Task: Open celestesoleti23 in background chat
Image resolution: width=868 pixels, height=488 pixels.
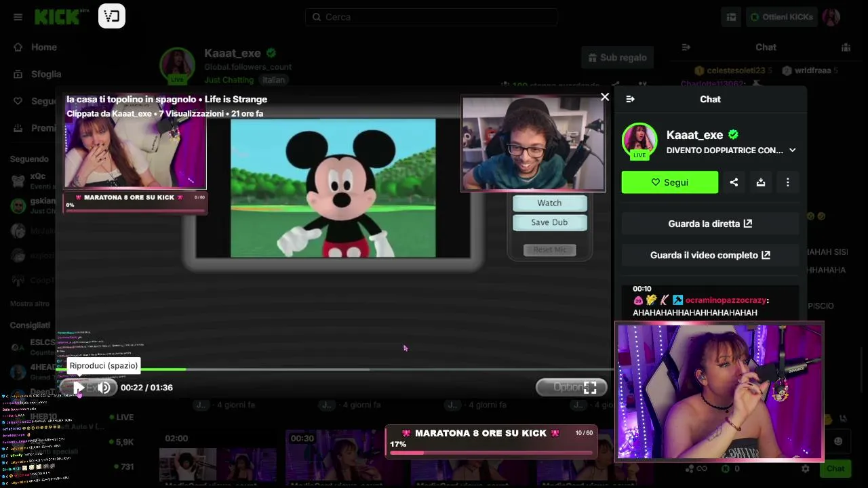Action: coord(736,70)
